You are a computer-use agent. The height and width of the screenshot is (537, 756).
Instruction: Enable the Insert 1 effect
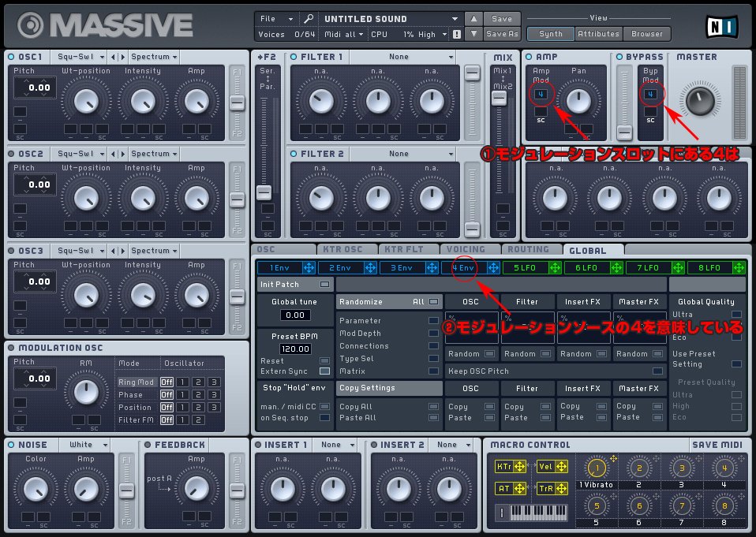258,445
